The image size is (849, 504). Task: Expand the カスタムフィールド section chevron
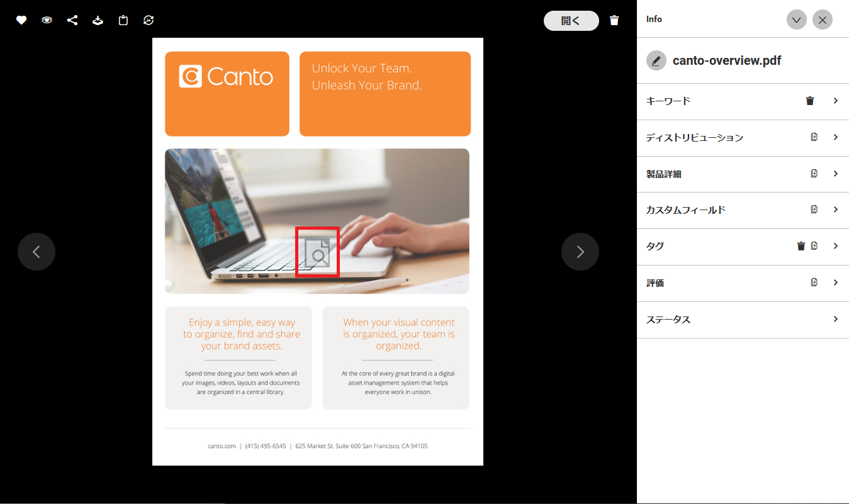click(x=835, y=210)
